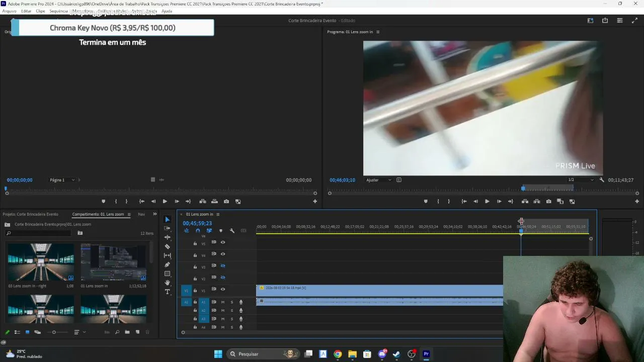Open Steam from the taskbar

396,354
